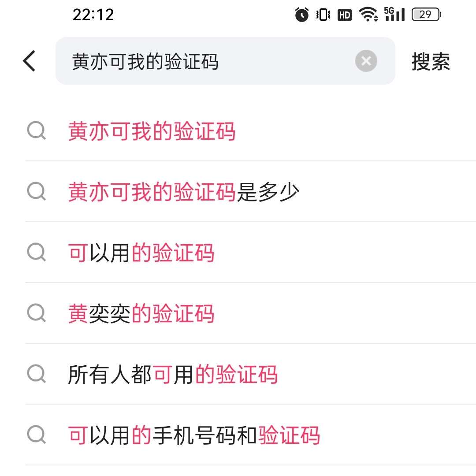Select suggestion 所有人都可用的验证码

point(173,375)
